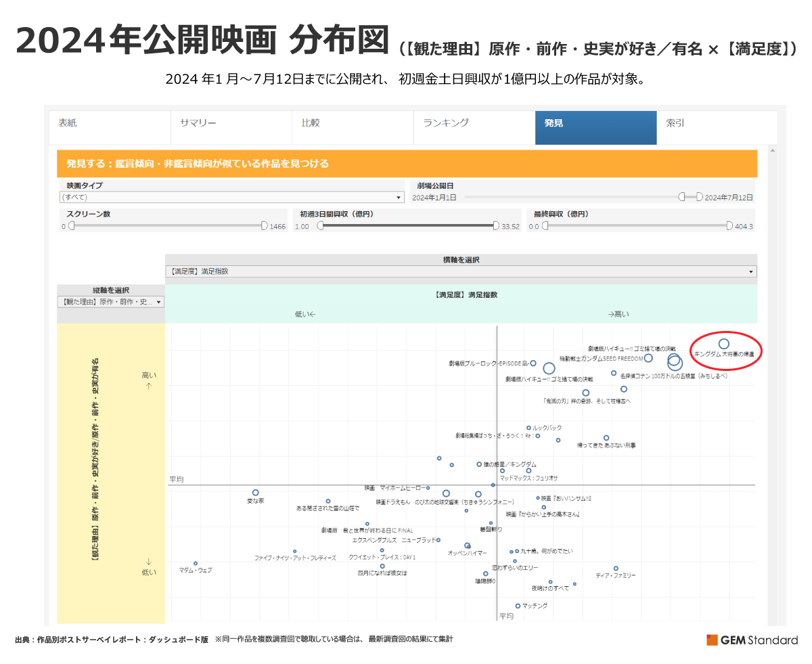This screenshot has height=664, width=812.
Task: Click the right handle of スクリーン数 slider
Action: tap(265, 226)
